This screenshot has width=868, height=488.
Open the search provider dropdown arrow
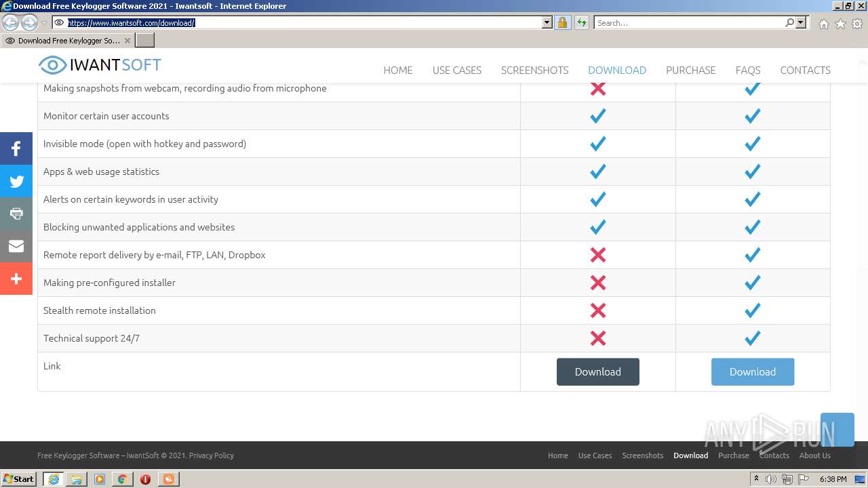pyautogui.click(x=801, y=22)
